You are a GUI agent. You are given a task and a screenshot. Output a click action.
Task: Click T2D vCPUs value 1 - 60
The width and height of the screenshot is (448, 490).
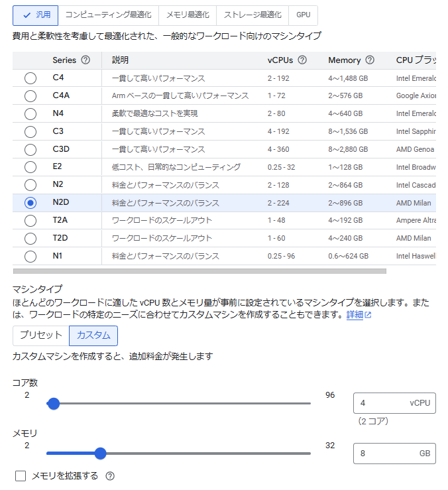point(276,238)
